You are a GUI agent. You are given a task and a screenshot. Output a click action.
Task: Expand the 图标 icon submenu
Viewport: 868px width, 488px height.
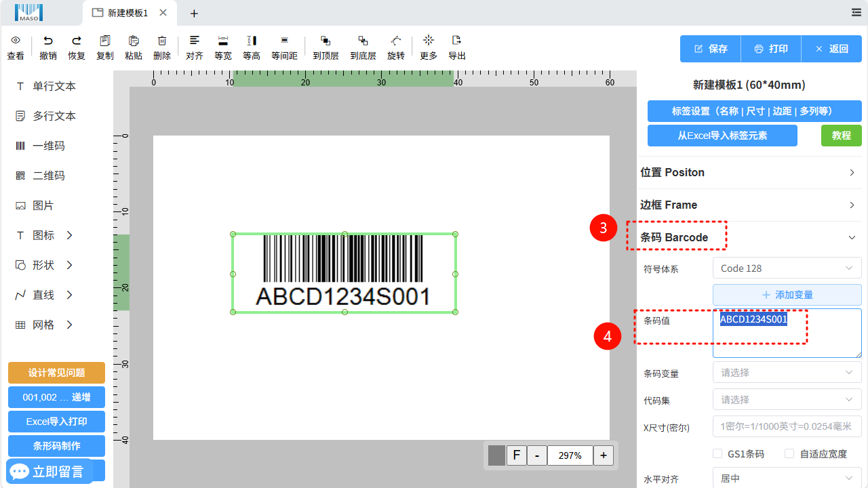point(70,235)
